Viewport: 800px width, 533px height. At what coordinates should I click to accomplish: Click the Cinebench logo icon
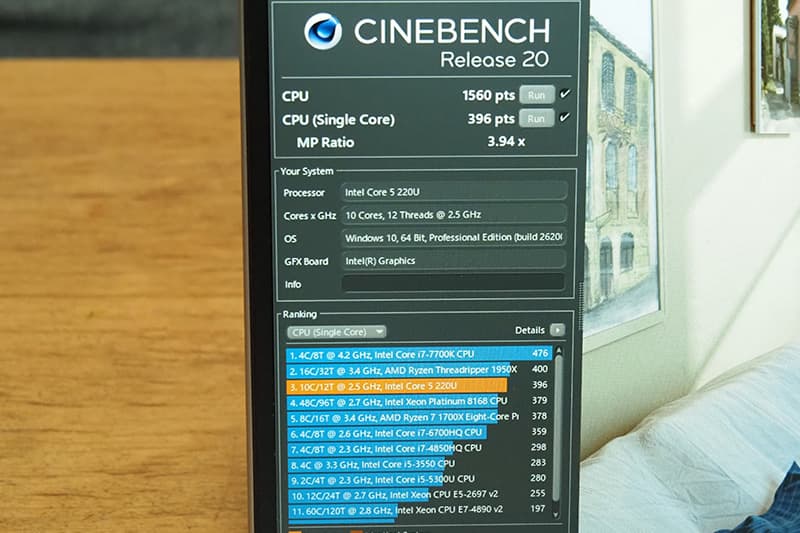(322, 31)
